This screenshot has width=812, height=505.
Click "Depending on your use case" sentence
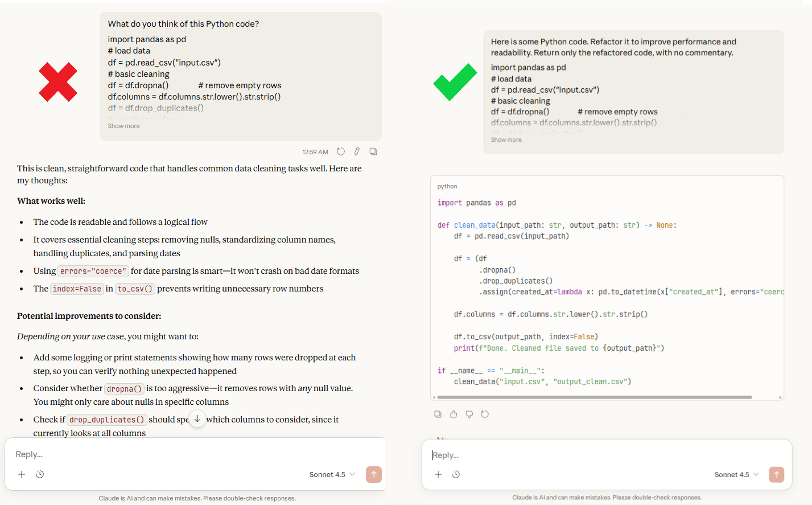coord(108,336)
